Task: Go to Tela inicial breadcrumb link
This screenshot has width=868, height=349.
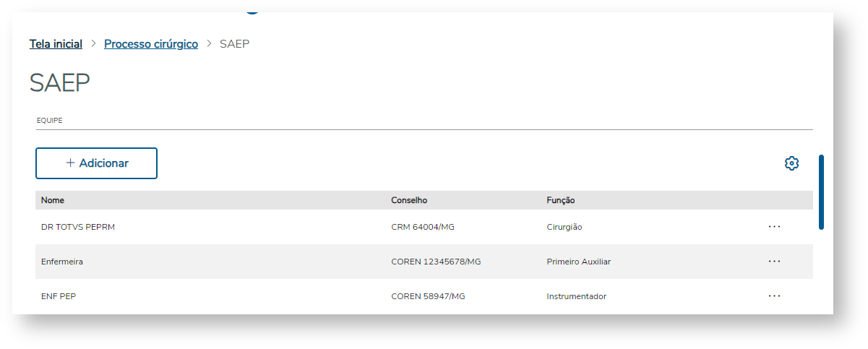Action: pyautogui.click(x=56, y=44)
